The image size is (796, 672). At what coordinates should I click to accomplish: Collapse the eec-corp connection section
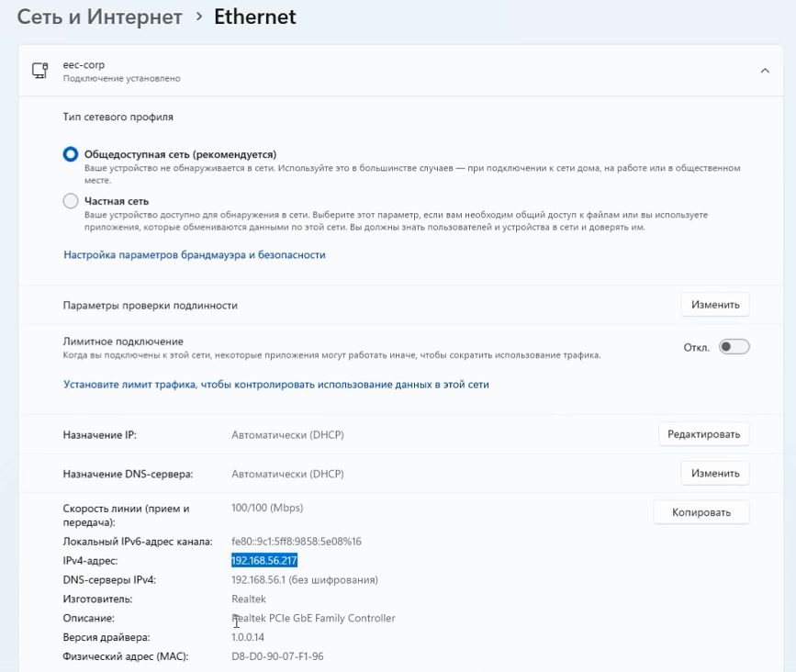764,71
